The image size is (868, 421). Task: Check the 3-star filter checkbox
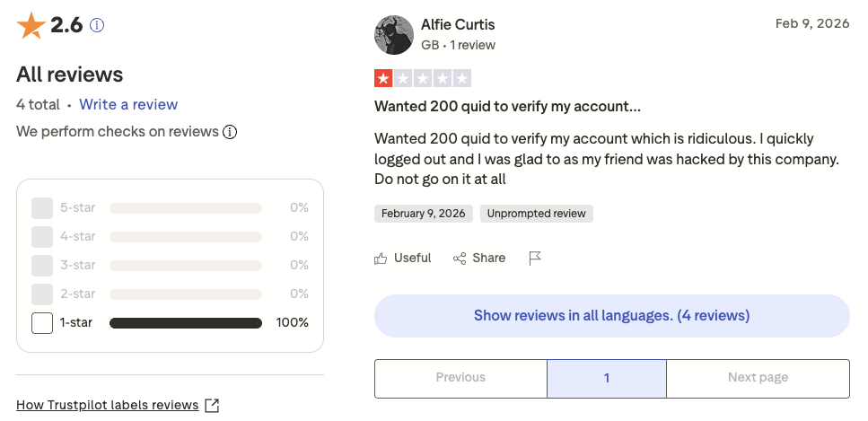click(x=42, y=266)
